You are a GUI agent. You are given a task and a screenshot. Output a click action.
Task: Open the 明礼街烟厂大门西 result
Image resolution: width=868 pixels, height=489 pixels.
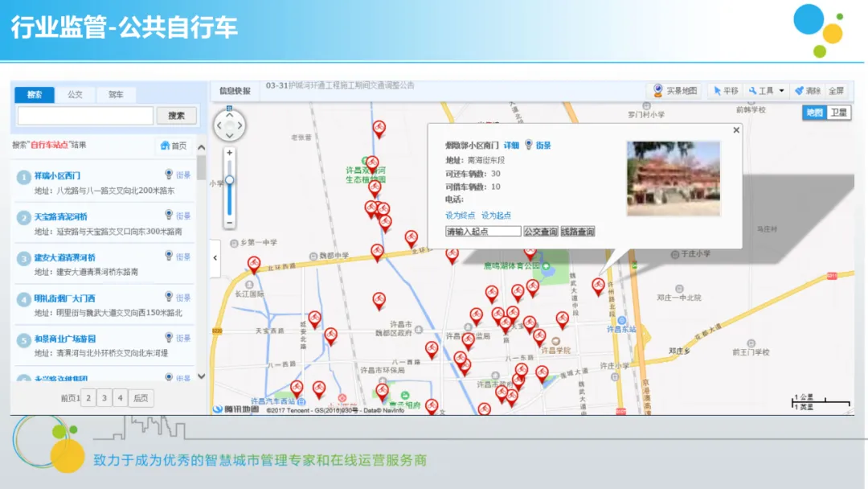coord(65,298)
